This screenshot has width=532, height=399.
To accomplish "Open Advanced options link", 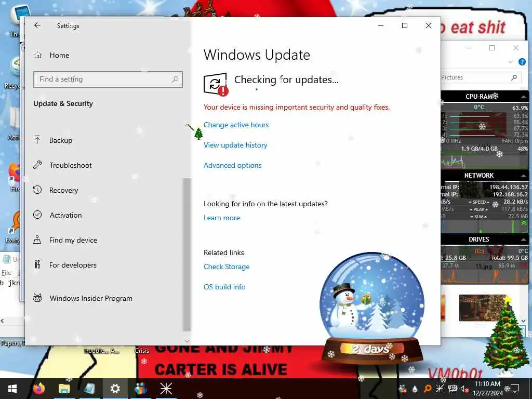I will pos(232,165).
